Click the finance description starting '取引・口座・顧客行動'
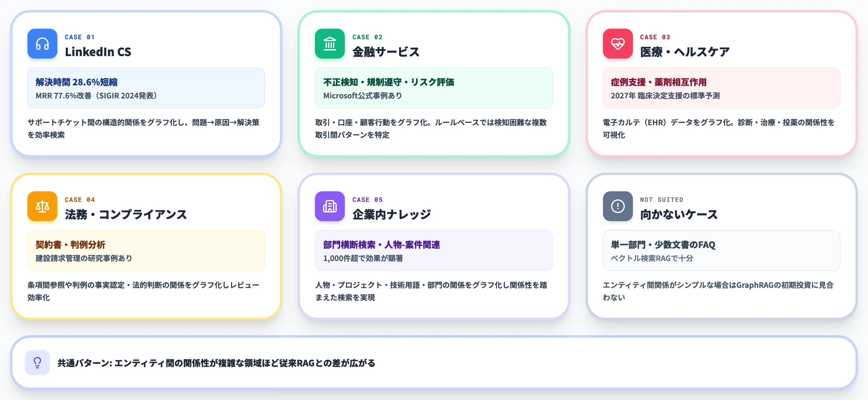The height and width of the screenshot is (400, 868). 431,129
